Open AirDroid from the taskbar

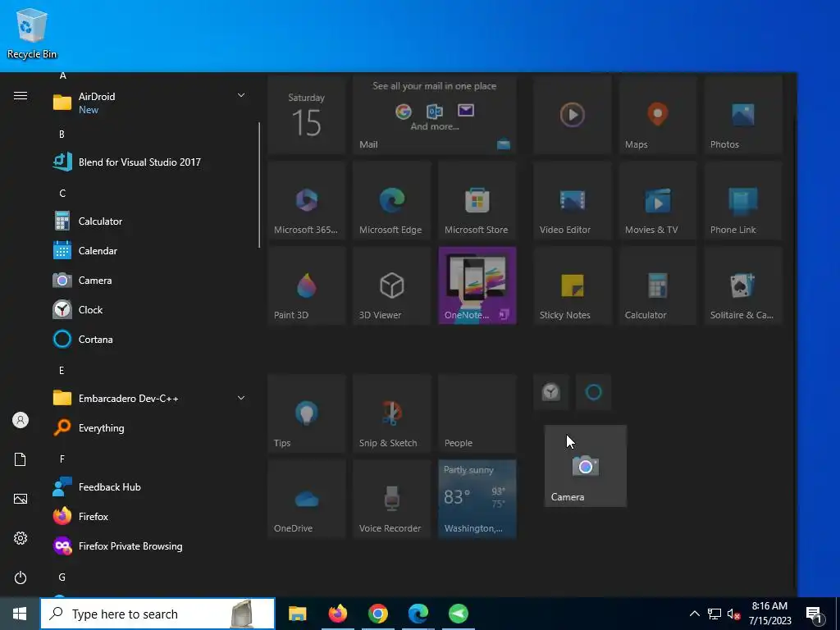pos(458,614)
